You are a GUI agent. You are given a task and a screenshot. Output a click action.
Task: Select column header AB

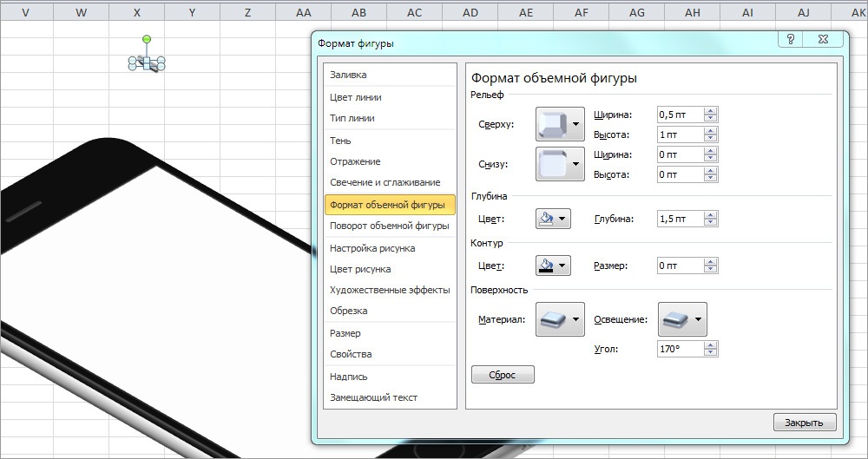point(358,12)
